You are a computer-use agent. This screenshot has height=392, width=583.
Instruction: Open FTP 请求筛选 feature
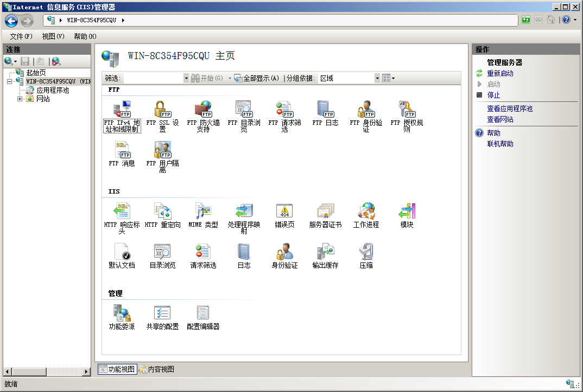(x=285, y=116)
